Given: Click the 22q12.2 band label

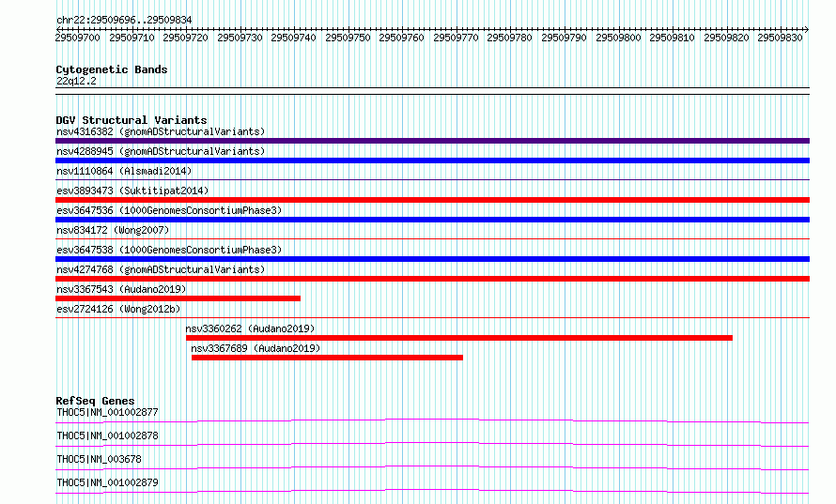Looking at the screenshot, I should tap(76, 81).
